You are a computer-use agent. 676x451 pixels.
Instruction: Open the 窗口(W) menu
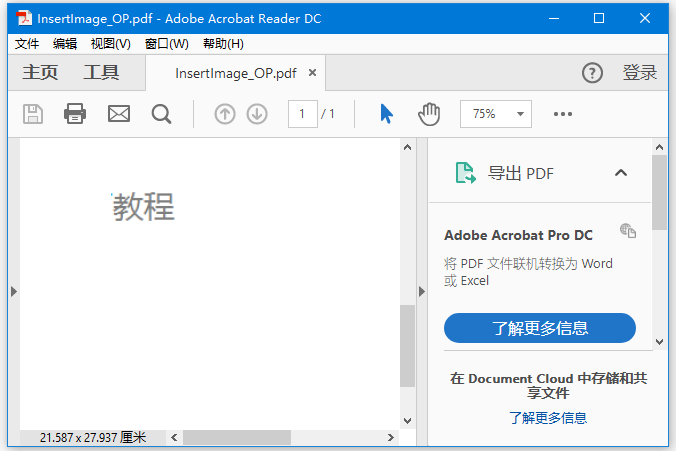(166, 44)
